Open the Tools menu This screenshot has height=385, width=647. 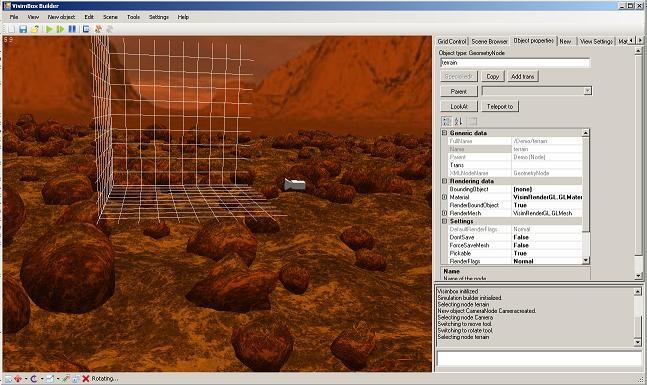(133, 17)
